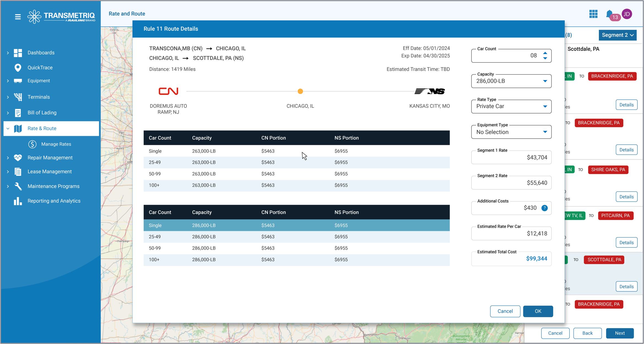This screenshot has height=344, width=644.
Task: Click the Repair Management heart icon
Action: [x=18, y=158]
